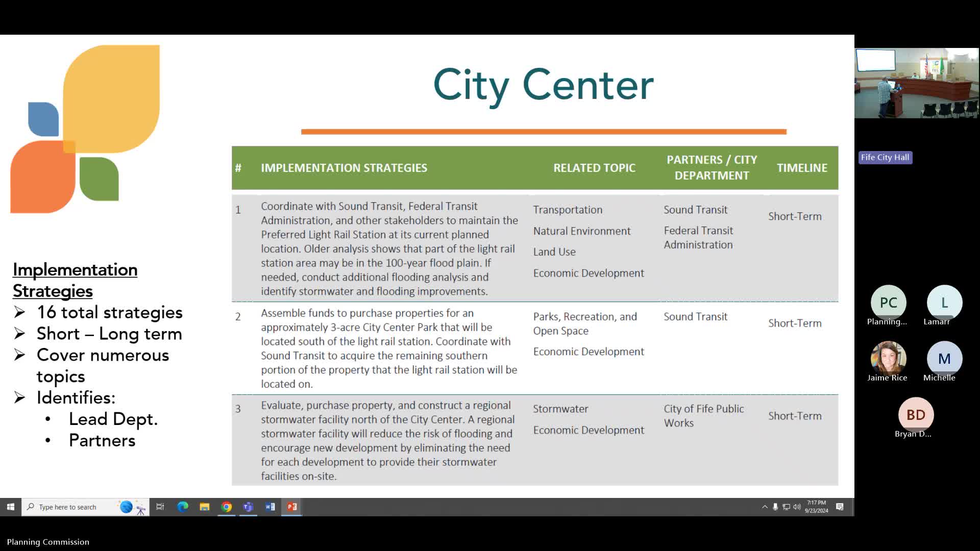This screenshot has height=551, width=980.
Task: Switch to Google Chrome in taskbar
Action: (x=227, y=507)
